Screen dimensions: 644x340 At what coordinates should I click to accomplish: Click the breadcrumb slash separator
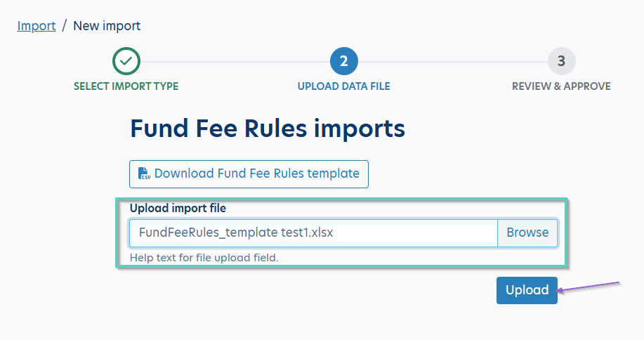tap(64, 26)
